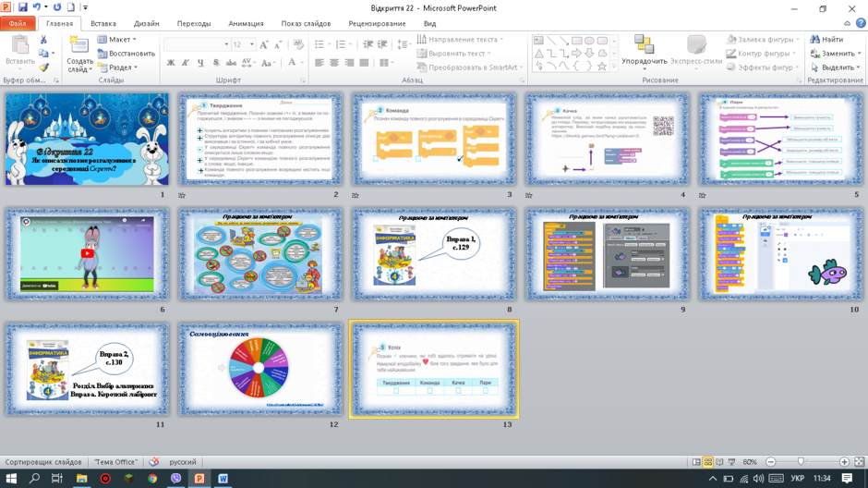
Task: Expand the Макет layout dropdown
Action: 116,40
